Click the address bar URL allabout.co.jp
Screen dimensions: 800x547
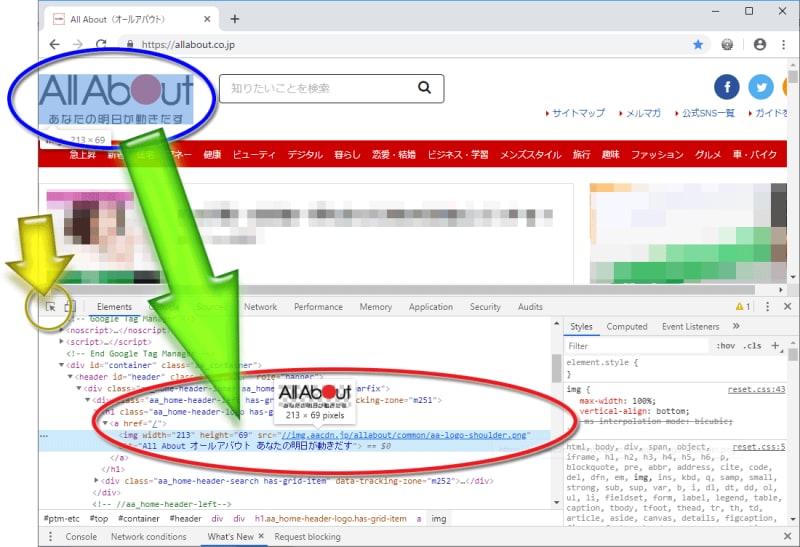click(188, 44)
